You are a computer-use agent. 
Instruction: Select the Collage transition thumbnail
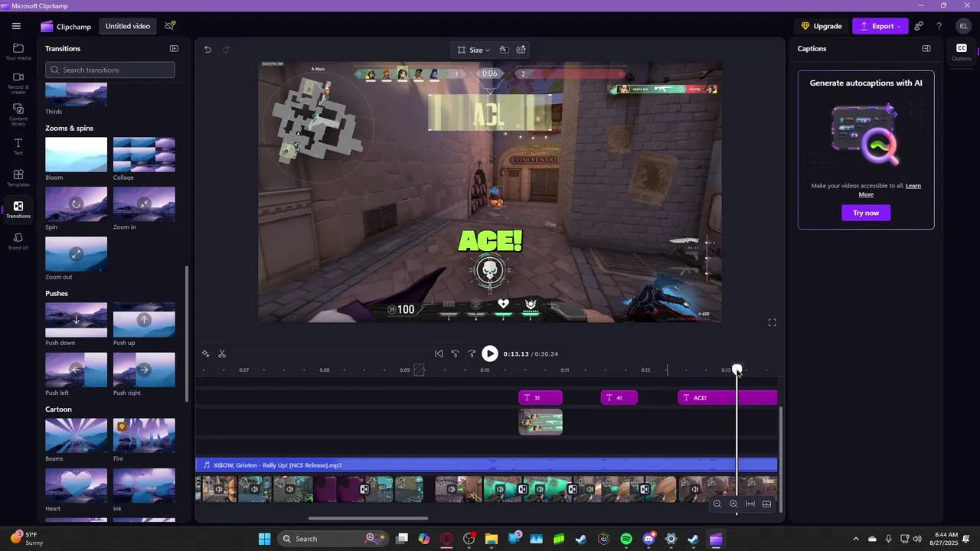pos(144,155)
